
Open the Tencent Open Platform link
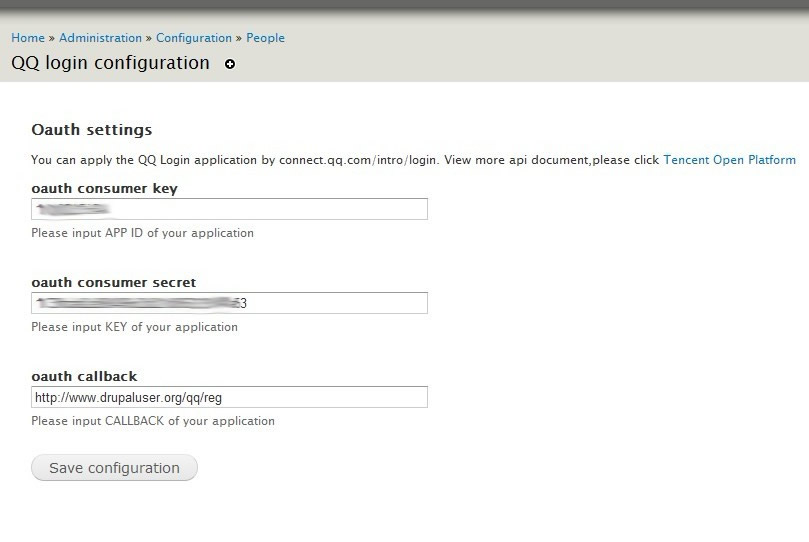pyautogui.click(x=729, y=160)
